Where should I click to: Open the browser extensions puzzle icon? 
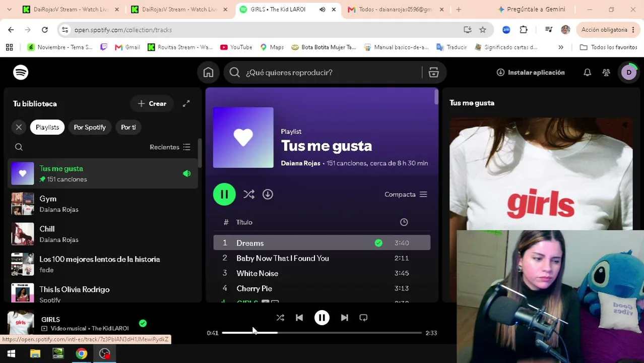click(524, 30)
